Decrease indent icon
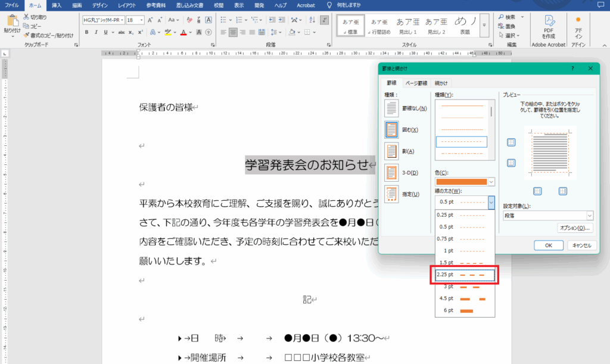The height and width of the screenshot is (364, 610). pos(272,20)
